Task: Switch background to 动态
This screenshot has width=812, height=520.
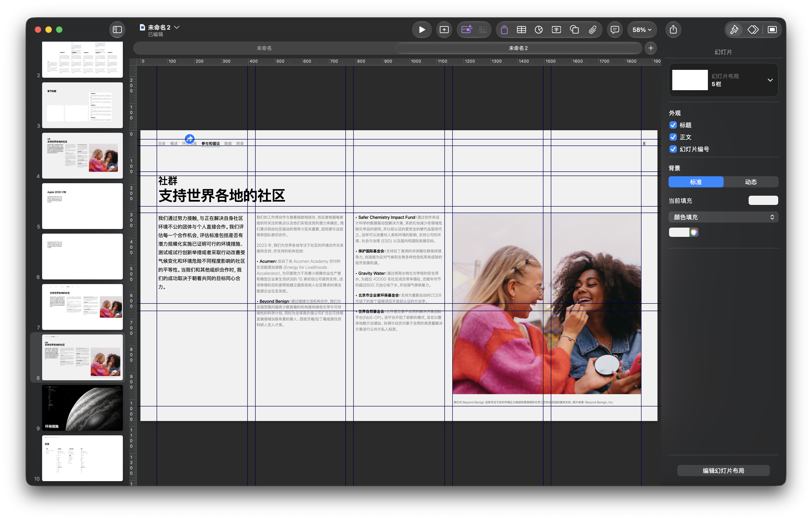Action: [751, 182]
